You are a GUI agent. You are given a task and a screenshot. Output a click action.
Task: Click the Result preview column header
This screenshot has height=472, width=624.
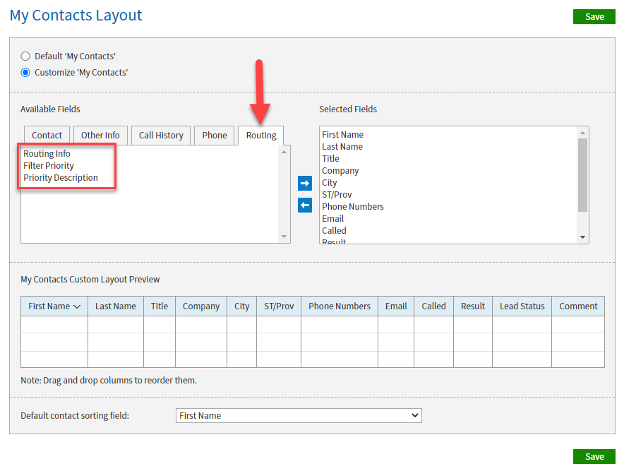pos(473,306)
